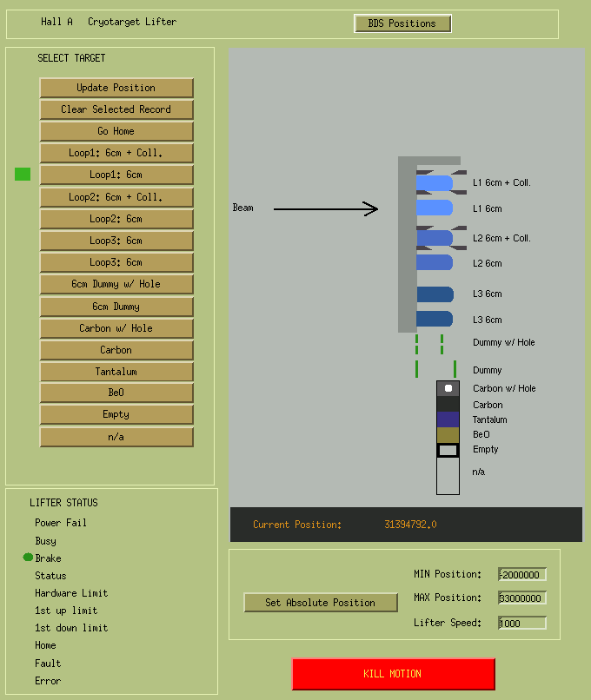Send the lifter with Go Home
591x700 pixels.
pos(116,131)
